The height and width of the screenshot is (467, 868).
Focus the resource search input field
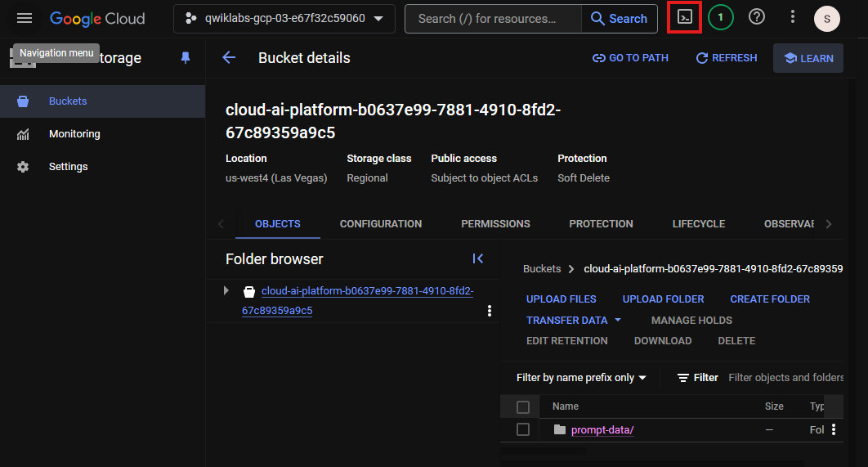pos(493,19)
